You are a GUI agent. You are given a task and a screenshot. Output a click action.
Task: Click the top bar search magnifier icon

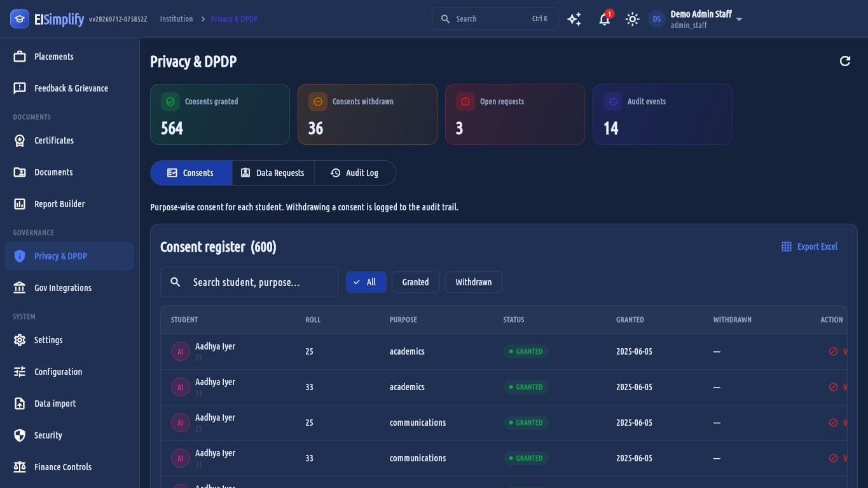[445, 19]
